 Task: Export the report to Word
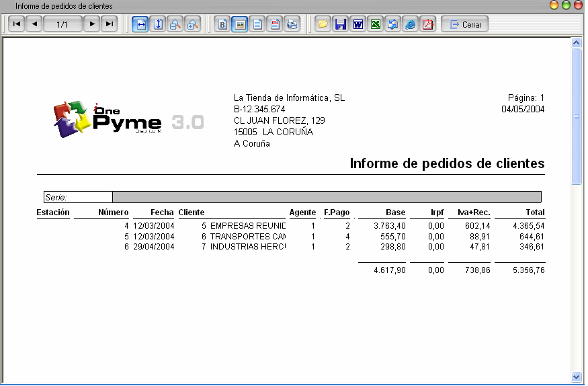(x=358, y=24)
